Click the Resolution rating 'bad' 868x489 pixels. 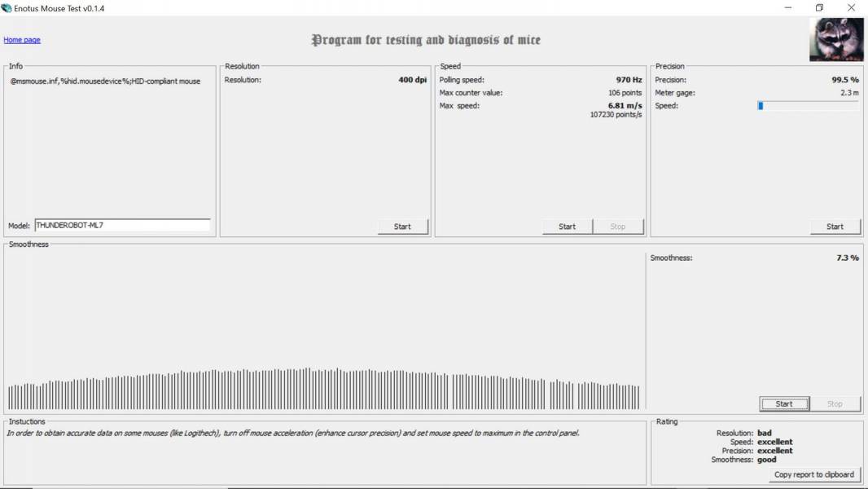(x=765, y=433)
